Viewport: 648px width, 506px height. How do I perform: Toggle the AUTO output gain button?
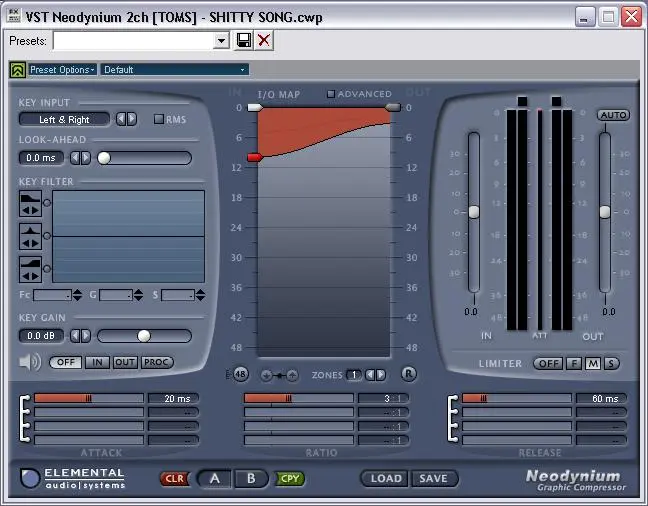tap(613, 115)
